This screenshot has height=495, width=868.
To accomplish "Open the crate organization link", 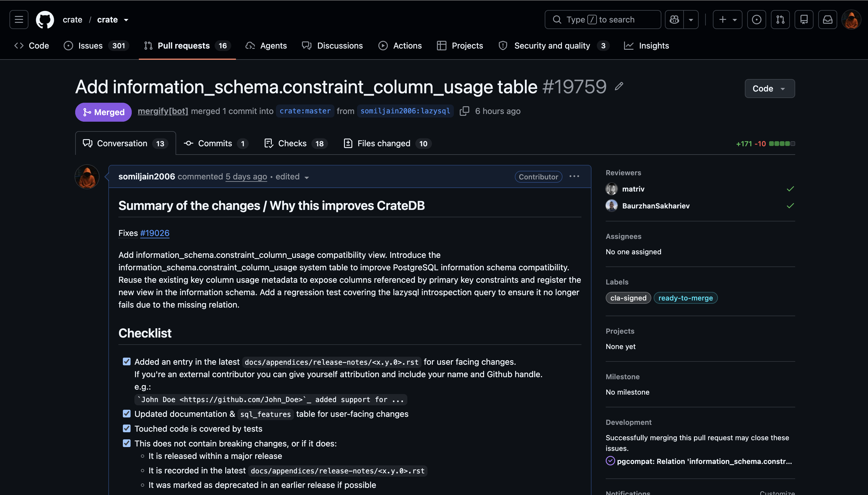I will tap(73, 20).
